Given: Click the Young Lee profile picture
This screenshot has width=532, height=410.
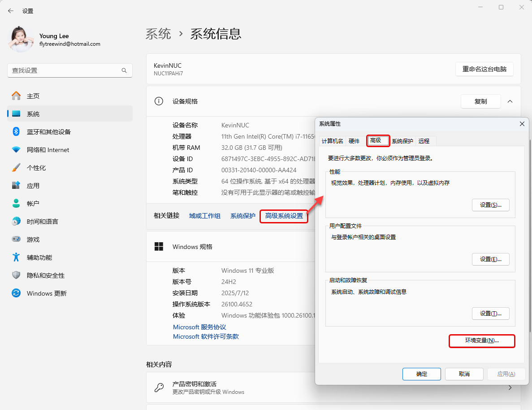Looking at the screenshot, I should pos(21,39).
